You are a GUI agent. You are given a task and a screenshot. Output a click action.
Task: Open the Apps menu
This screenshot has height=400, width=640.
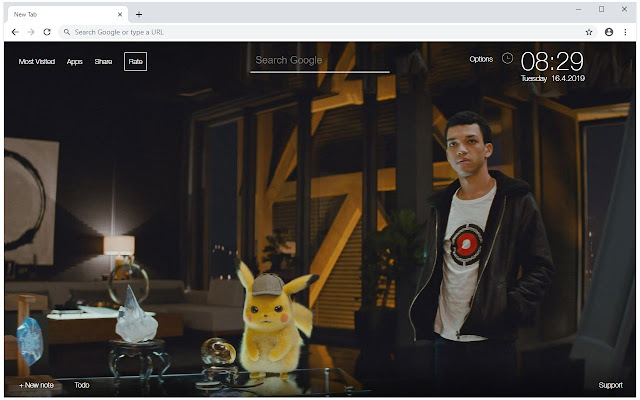pos(75,62)
